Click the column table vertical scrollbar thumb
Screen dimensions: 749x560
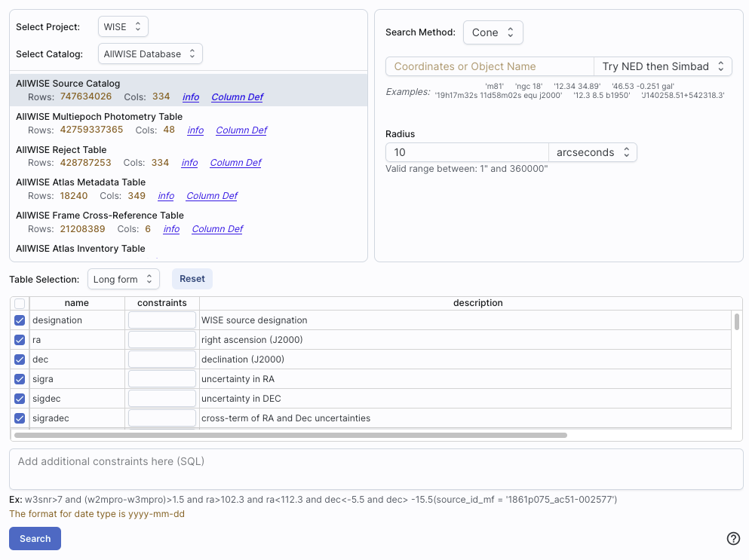pyautogui.click(x=737, y=321)
